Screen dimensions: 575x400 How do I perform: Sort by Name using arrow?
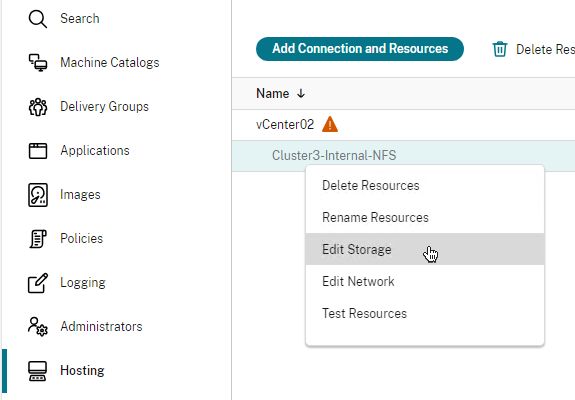(301, 93)
